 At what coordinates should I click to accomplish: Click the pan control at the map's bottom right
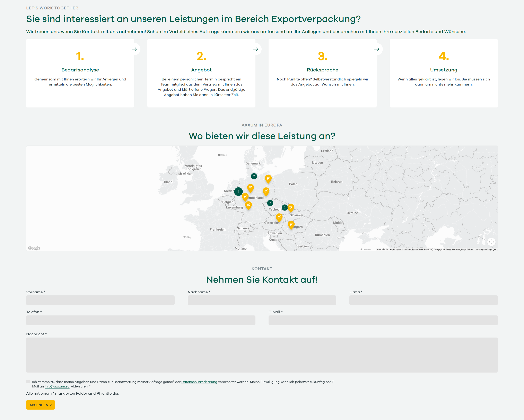tap(491, 242)
